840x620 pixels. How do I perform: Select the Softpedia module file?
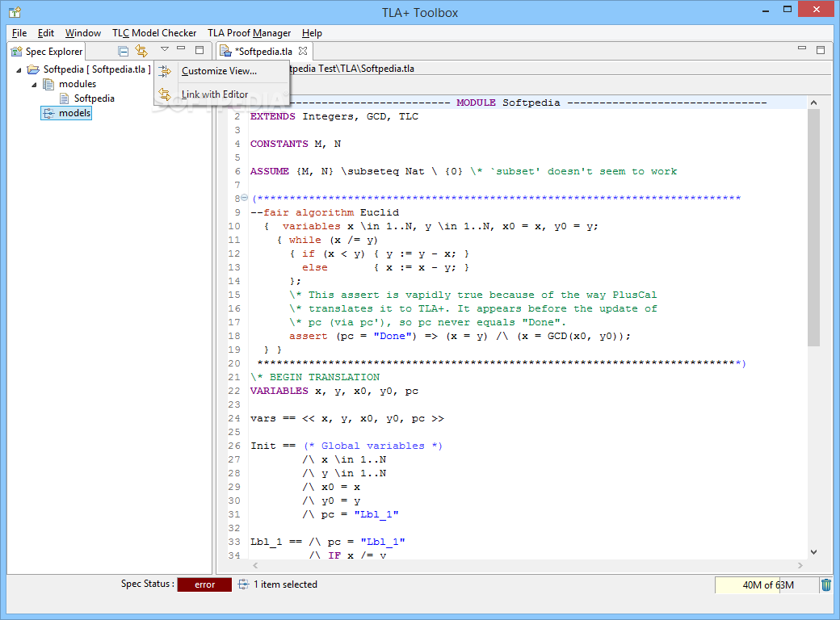[x=94, y=98]
